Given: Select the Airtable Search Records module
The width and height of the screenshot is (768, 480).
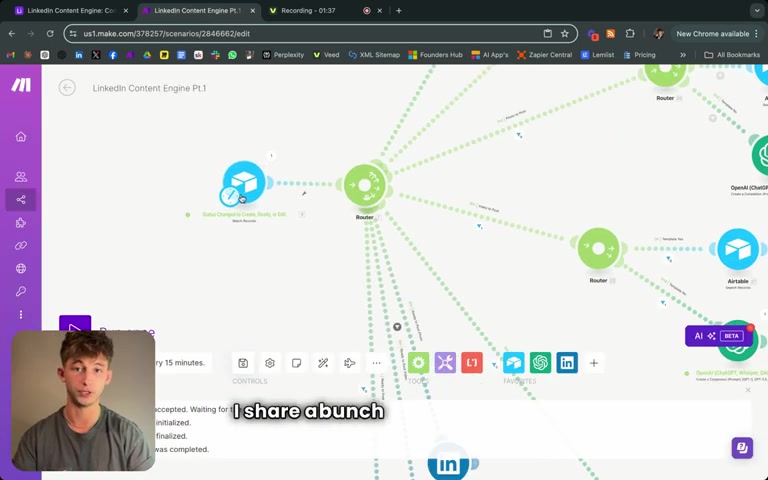Looking at the screenshot, I should tap(738, 249).
